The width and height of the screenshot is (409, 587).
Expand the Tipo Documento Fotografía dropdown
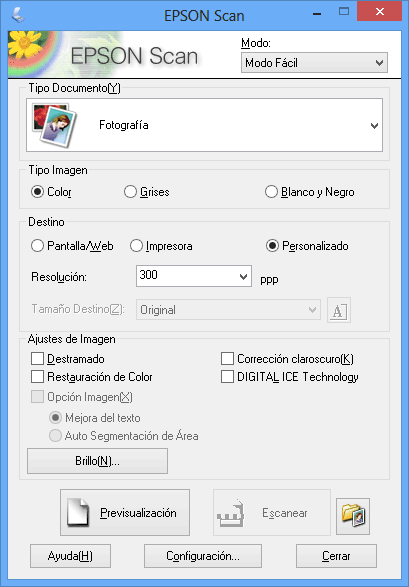pyautogui.click(x=204, y=125)
